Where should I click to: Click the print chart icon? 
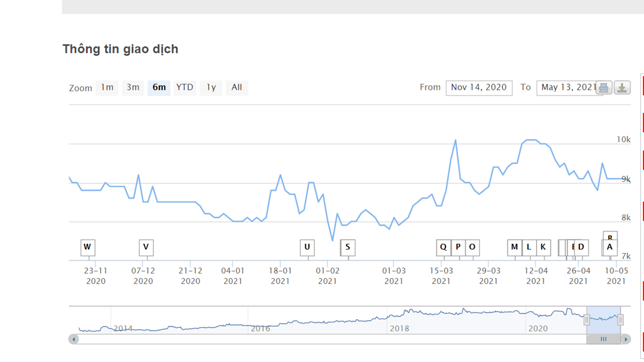pos(603,88)
